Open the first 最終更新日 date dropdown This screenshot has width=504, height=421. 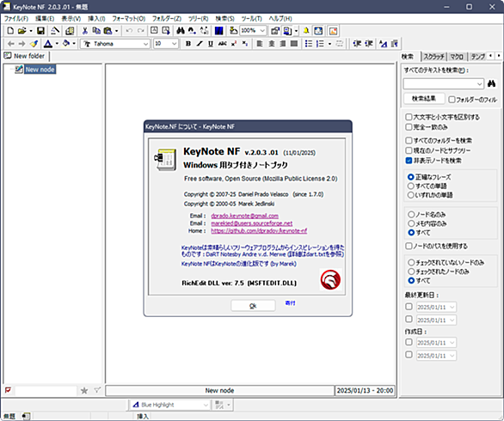pos(452,307)
